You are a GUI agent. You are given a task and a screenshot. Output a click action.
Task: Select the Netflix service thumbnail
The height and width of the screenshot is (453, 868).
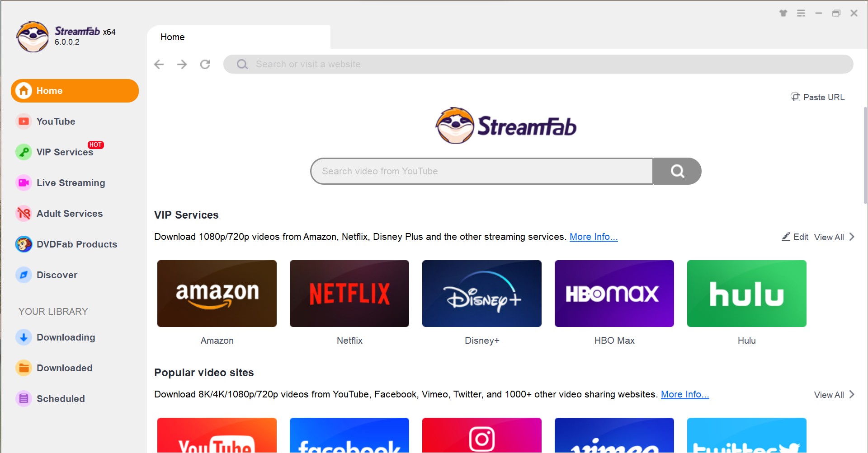tap(349, 293)
